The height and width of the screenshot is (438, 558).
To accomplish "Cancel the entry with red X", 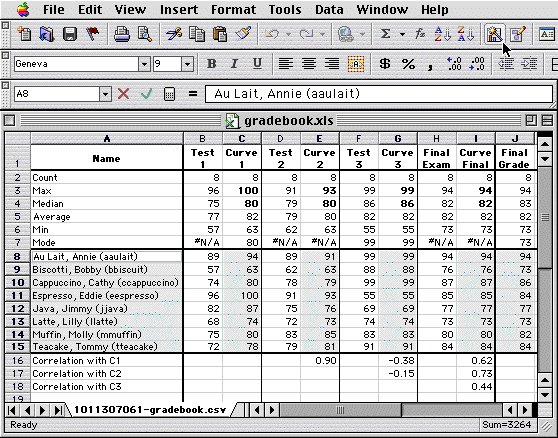I will pos(123,94).
